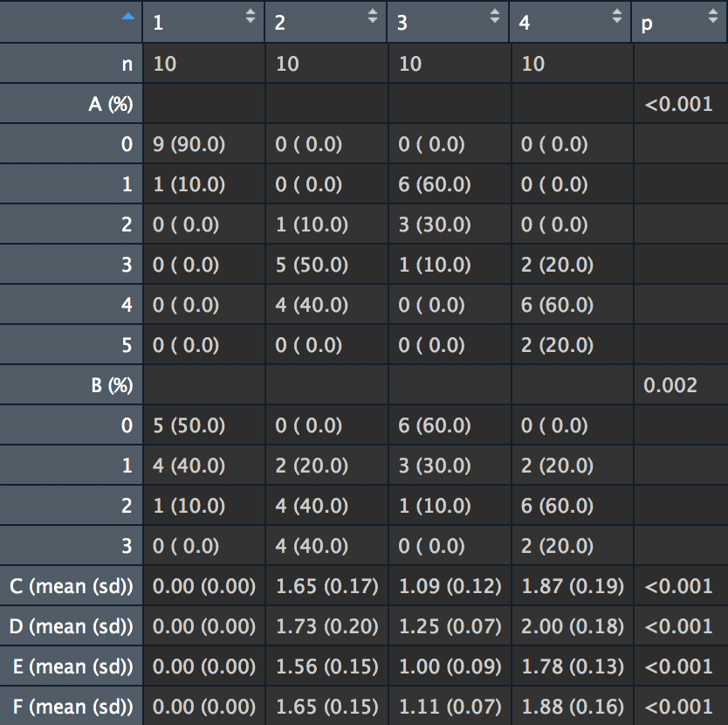Select the n value '10' under column 3
The height and width of the screenshot is (725, 728).
[x=450, y=63]
